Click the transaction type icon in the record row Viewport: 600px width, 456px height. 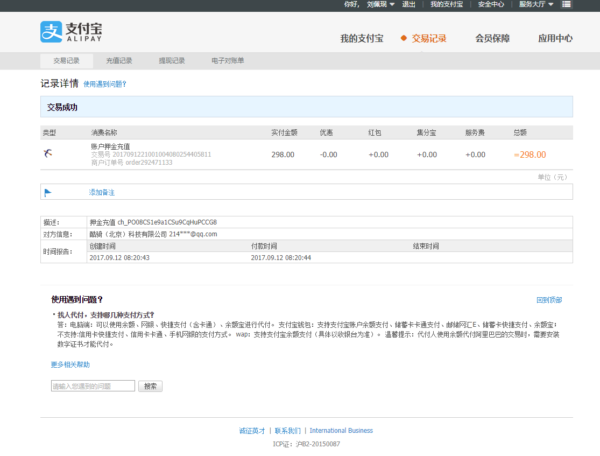point(47,153)
